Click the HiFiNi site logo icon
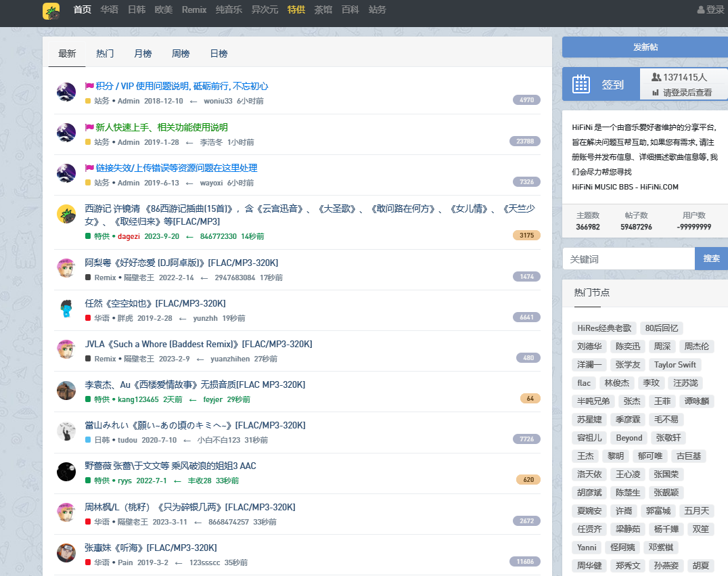 [51, 11]
